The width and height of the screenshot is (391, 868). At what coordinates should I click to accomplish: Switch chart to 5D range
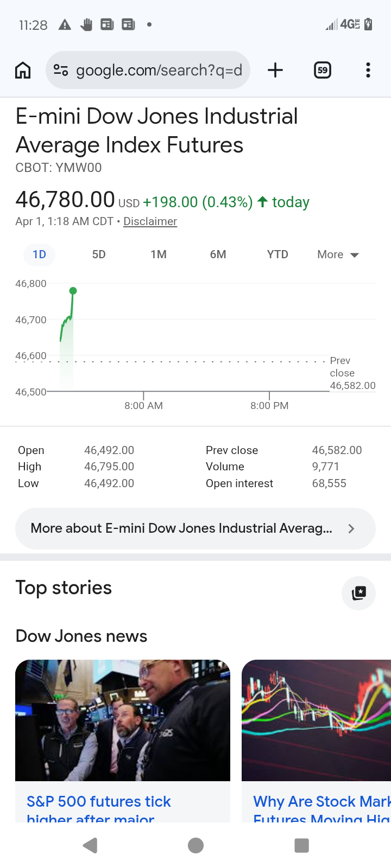(x=99, y=254)
